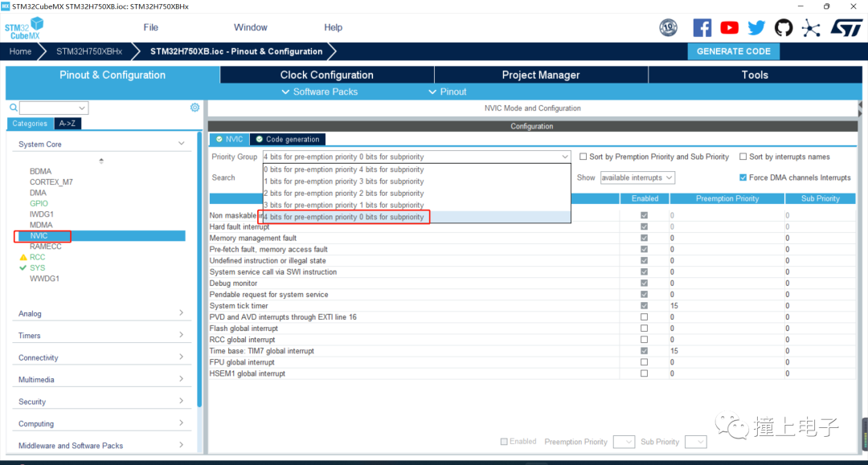Image resolution: width=868 pixels, height=465 pixels.
Task: Expand the Analog category
Action: tap(181, 313)
